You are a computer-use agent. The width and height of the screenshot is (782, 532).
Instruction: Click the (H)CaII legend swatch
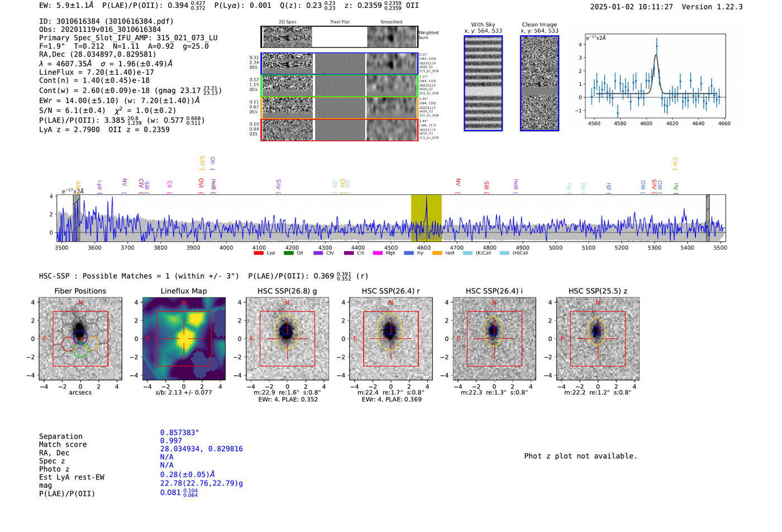pyautogui.click(x=505, y=253)
